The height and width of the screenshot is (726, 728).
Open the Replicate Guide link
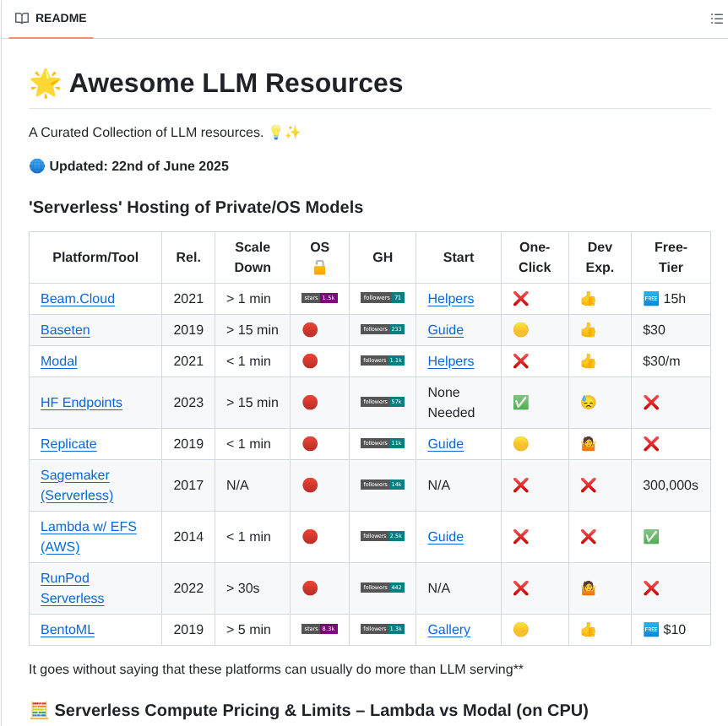click(445, 443)
